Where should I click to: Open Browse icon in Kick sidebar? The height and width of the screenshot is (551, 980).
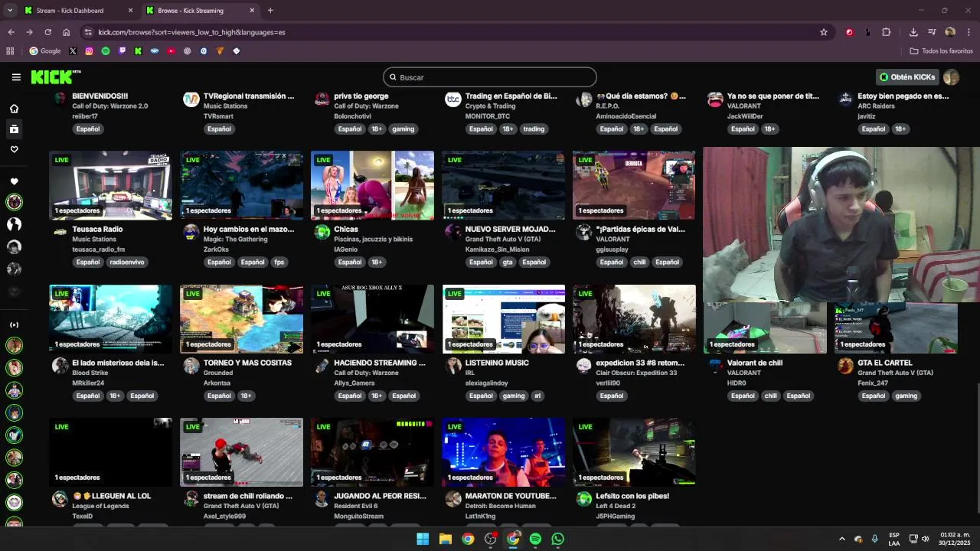(14, 129)
